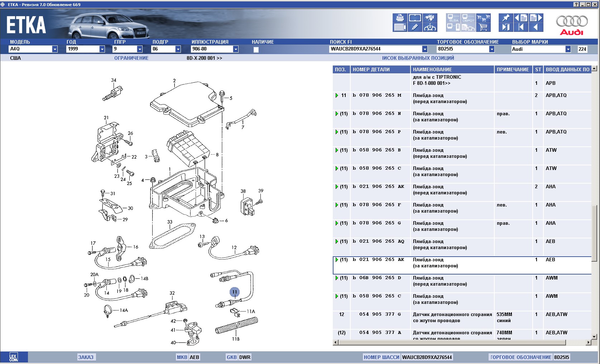Click the parts list scroll-down arrow
The height and width of the screenshot is (364, 600).
[x=594, y=336]
